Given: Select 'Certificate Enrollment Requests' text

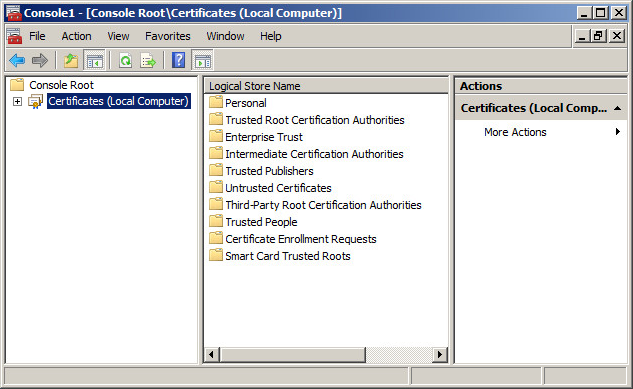Looking at the screenshot, I should (x=301, y=239).
